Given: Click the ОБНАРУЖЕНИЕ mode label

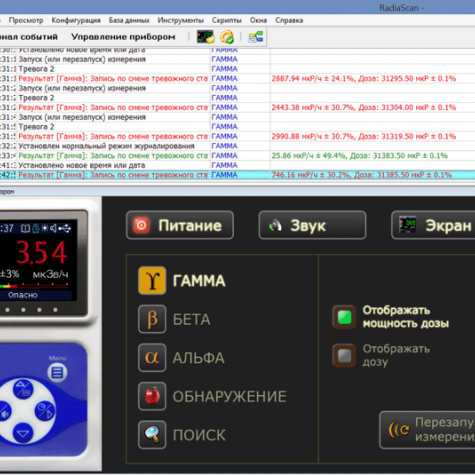Looking at the screenshot, I should [229, 396].
